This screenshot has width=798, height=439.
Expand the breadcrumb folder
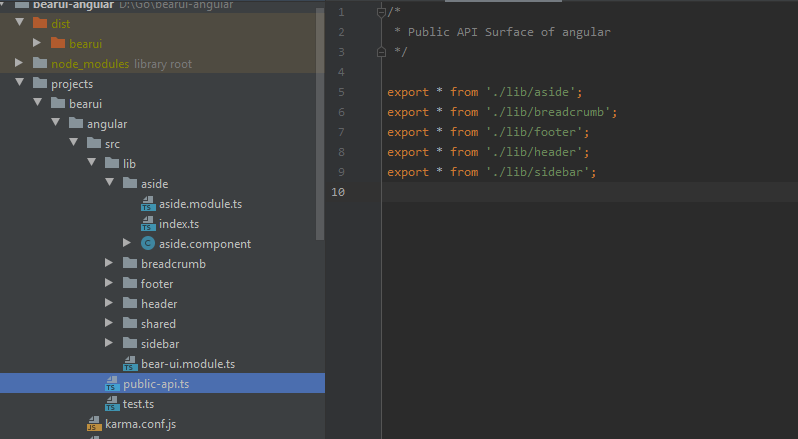[x=109, y=262]
